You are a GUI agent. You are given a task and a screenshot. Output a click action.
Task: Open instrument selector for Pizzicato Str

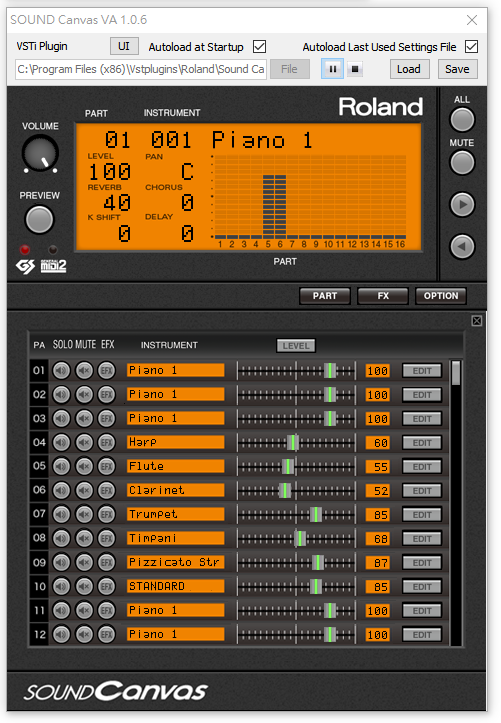[176, 562]
